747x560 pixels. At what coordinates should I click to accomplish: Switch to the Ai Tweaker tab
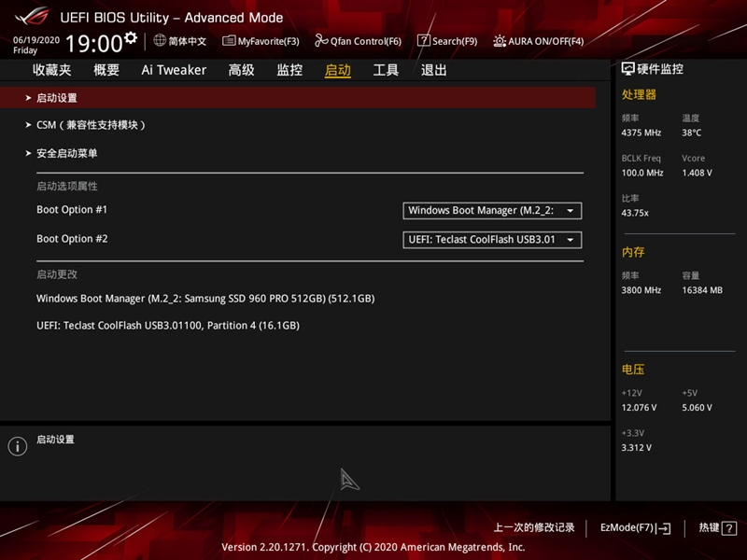174,69
